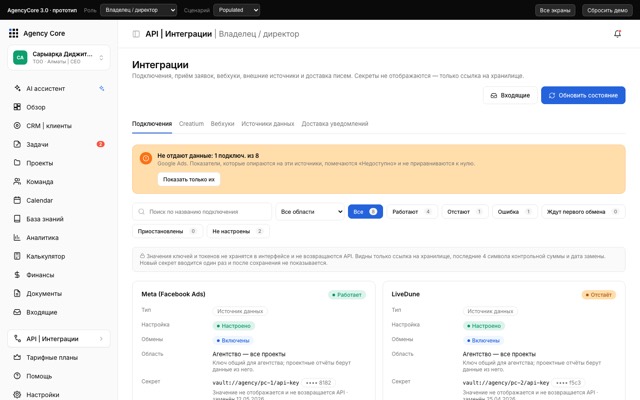Open the Роль dropdown Владелец / директор

pos(139,10)
